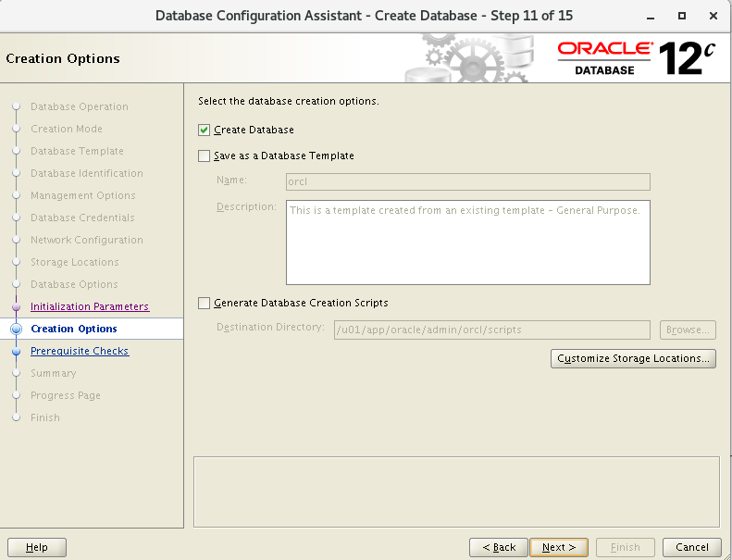This screenshot has height=560, width=732.
Task: Click the Finish step label in sidebar
Action: click(x=45, y=417)
